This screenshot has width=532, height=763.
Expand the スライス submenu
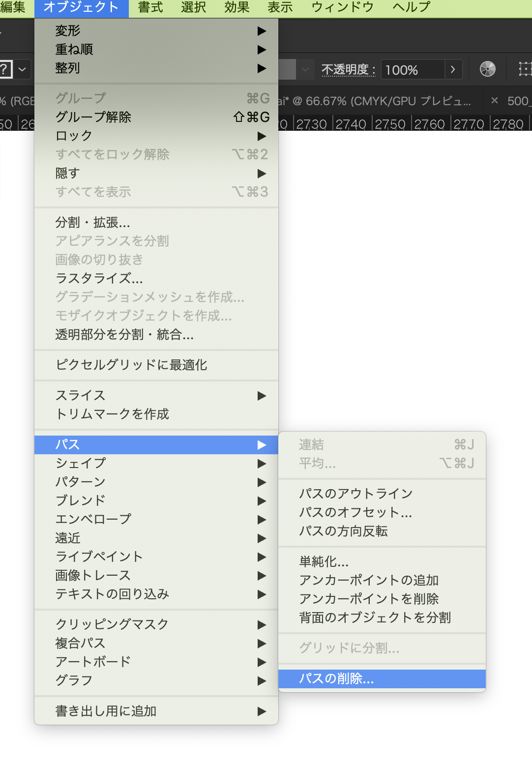click(156, 396)
